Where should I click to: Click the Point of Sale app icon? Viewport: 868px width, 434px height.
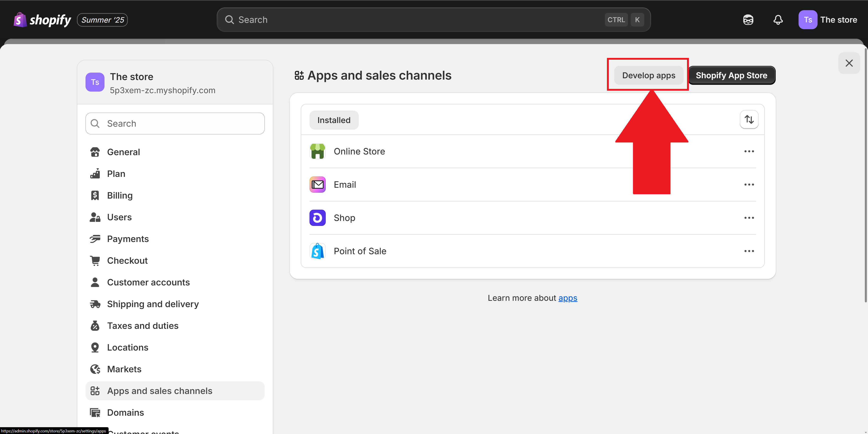(x=317, y=251)
